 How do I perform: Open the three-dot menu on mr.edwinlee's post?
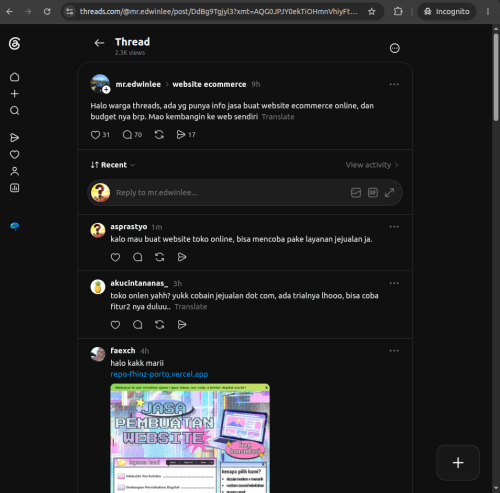[x=394, y=84]
